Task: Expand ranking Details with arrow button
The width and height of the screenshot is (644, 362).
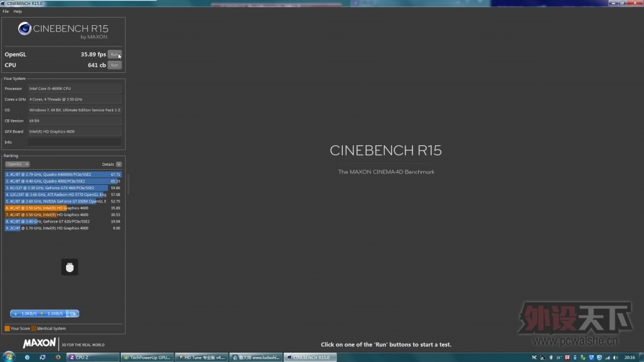Action: click(x=119, y=164)
